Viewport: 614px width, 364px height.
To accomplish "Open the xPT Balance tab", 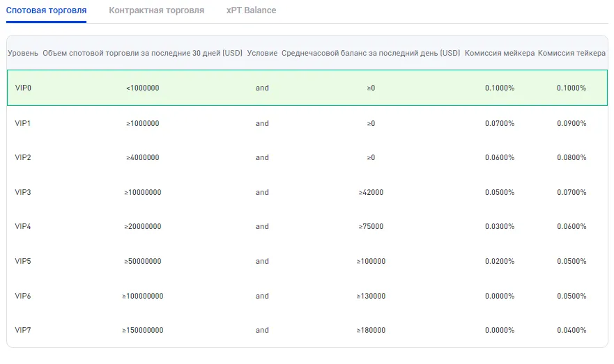I will (x=251, y=10).
